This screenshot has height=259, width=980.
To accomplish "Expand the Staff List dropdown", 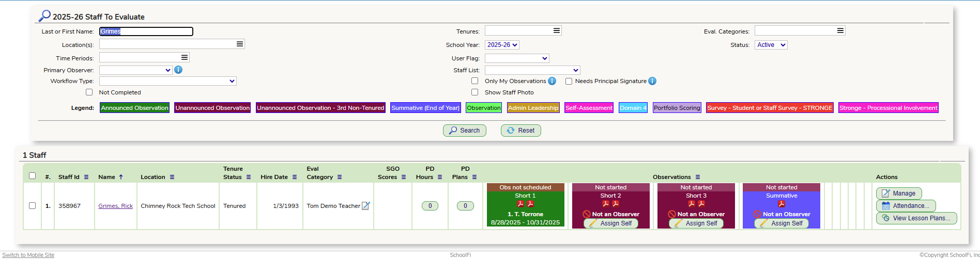I will tap(532, 70).
